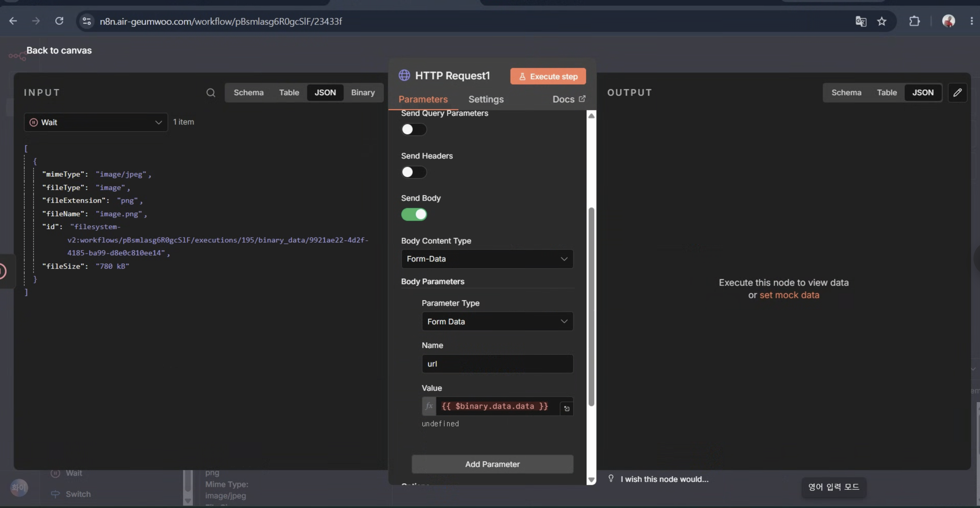This screenshot has height=508, width=980.
Task: Click the Google Translate icon in address bar
Action: coord(861,21)
